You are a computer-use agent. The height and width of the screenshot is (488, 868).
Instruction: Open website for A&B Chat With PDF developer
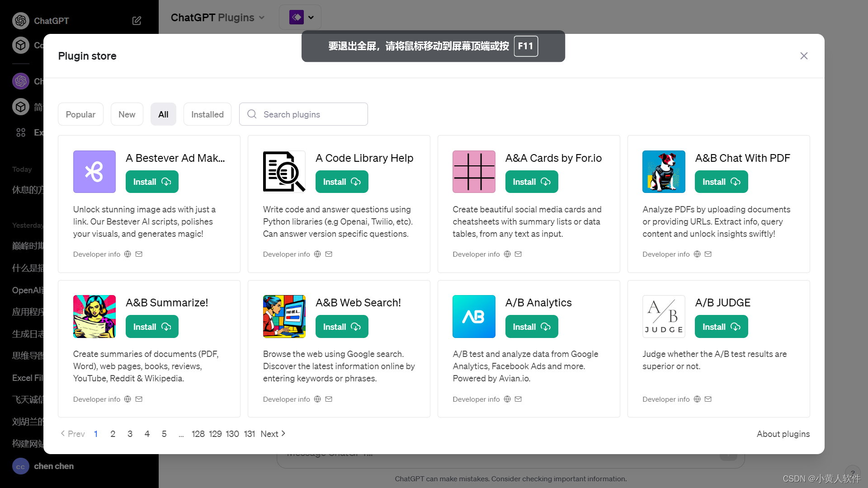coord(697,254)
